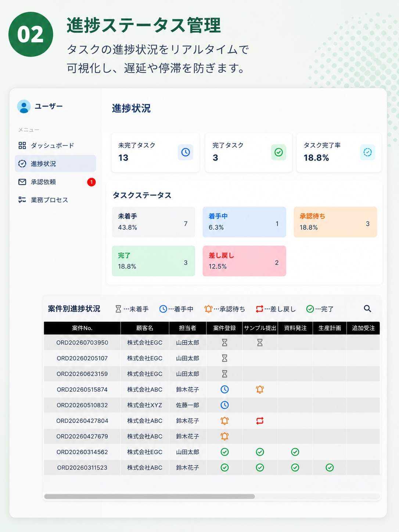Click the search magnifier icon in 案件別進捗状況
The height and width of the screenshot is (532, 399).
pyautogui.click(x=367, y=309)
